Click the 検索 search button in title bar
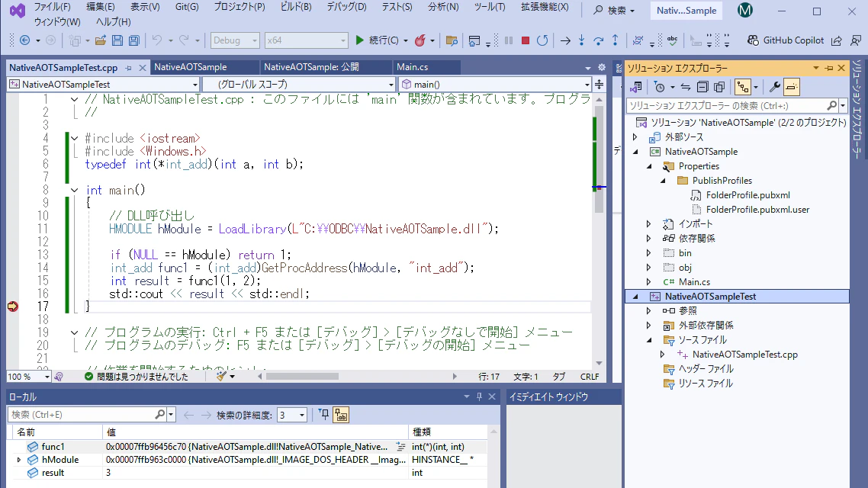 pos(614,11)
